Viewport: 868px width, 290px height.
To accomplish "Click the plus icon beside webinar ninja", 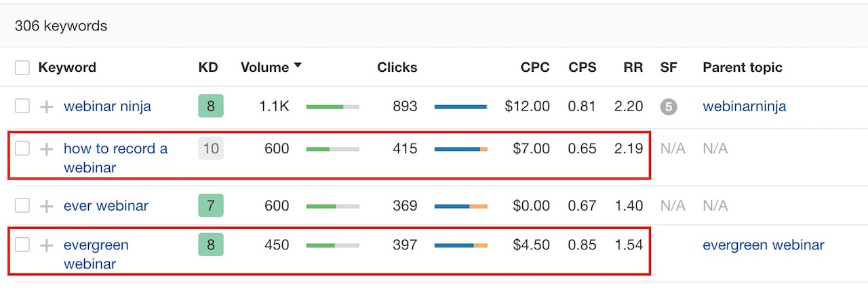I will [x=46, y=106].
